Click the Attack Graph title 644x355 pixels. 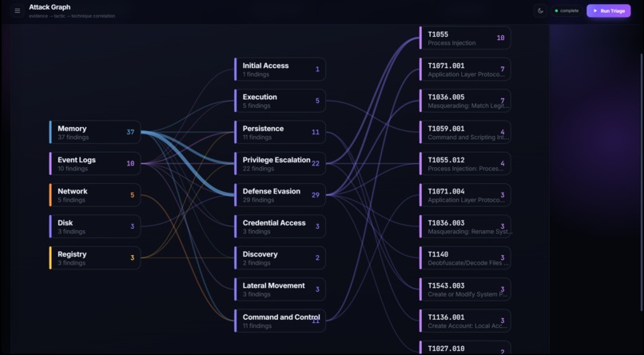[x=50, y=7]
